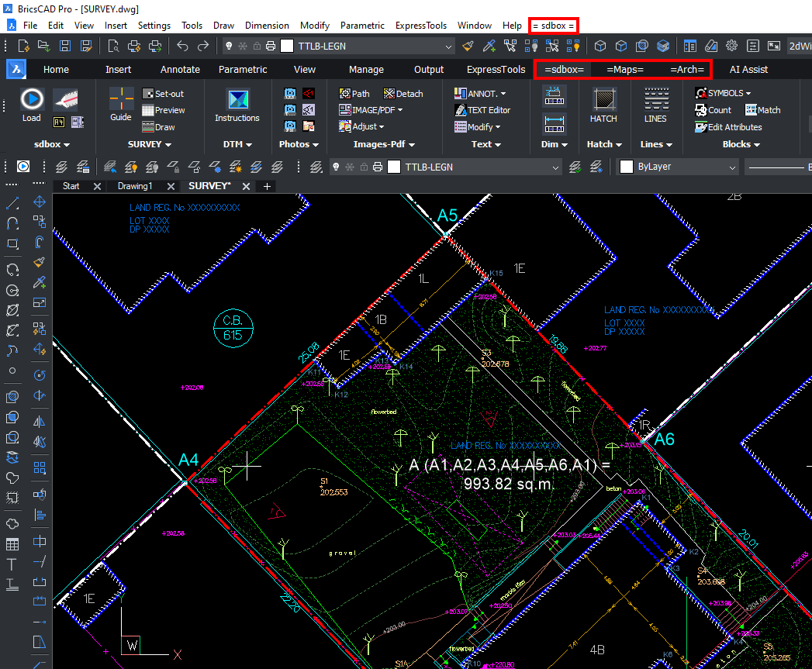The image size is (812, 669).
Task: Open the Dimension menu
Action: pos(267,26)
